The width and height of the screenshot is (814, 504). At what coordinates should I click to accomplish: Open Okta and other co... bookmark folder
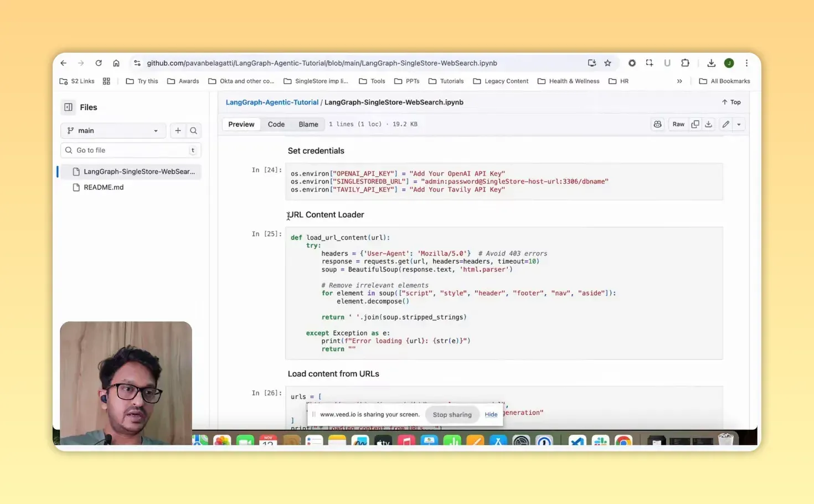pos(241,81)
